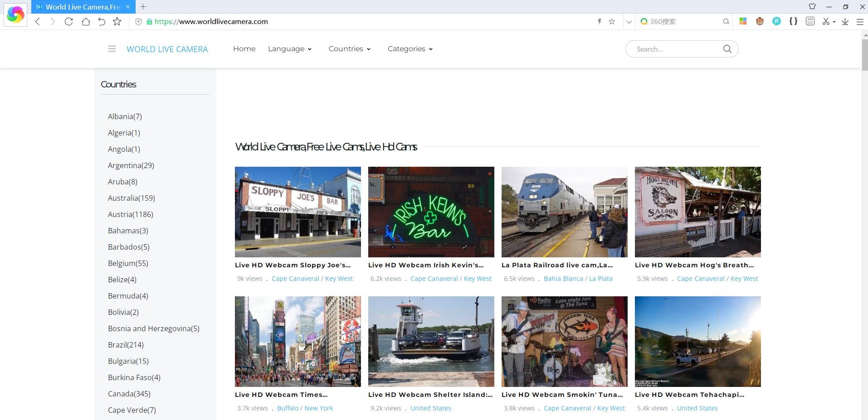The height and width of the screenshot is (420, 868).
Task: Click the undo/restore tab icon
Action: 102,21
